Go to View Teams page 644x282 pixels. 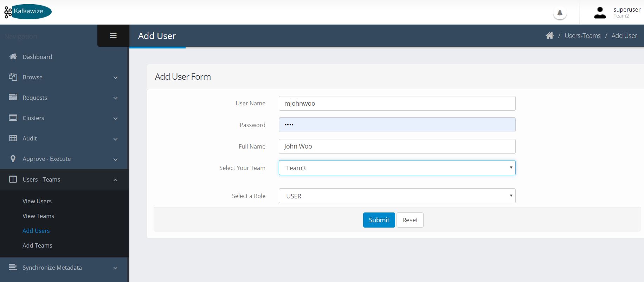click(38, 216)
